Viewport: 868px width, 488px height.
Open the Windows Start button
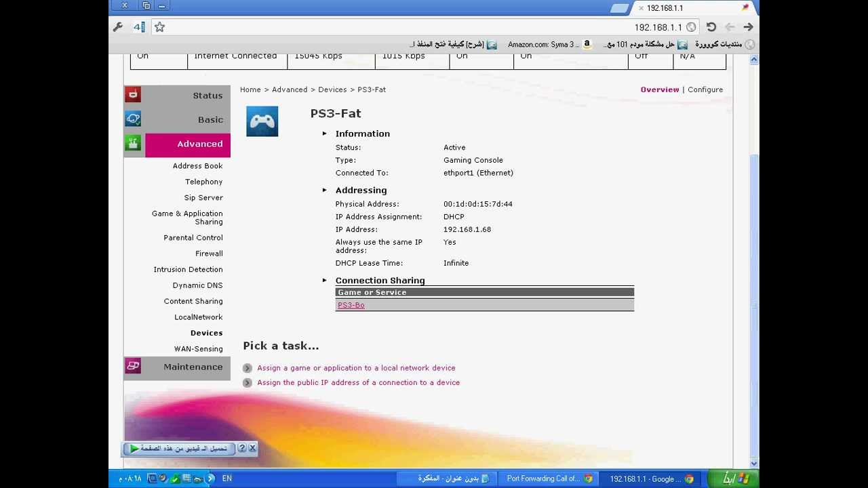point(732,479)
